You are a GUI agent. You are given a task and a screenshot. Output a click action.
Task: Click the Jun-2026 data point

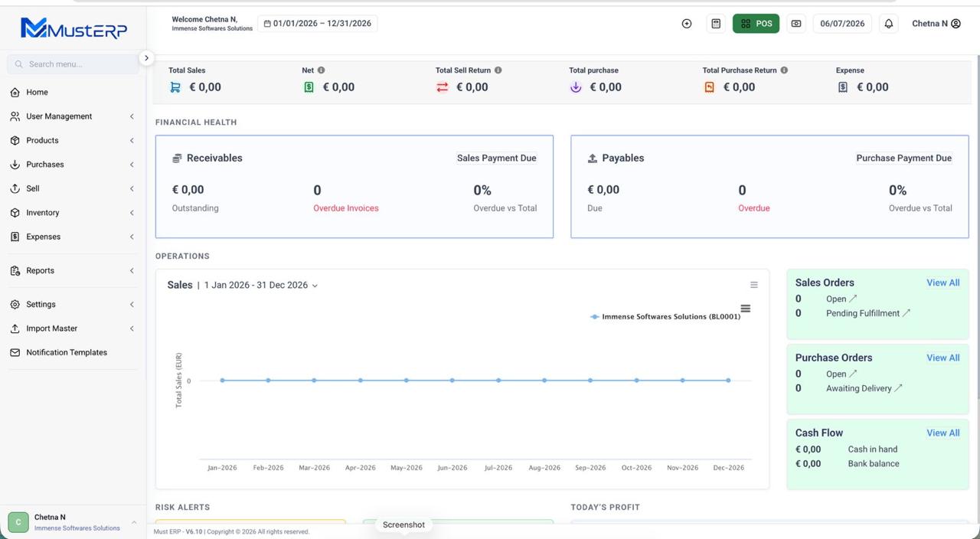[452, 381]
